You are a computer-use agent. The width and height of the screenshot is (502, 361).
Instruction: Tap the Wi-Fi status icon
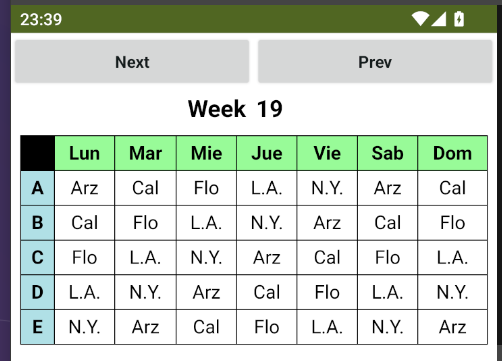pyautogui.click(x=420, y=19)
